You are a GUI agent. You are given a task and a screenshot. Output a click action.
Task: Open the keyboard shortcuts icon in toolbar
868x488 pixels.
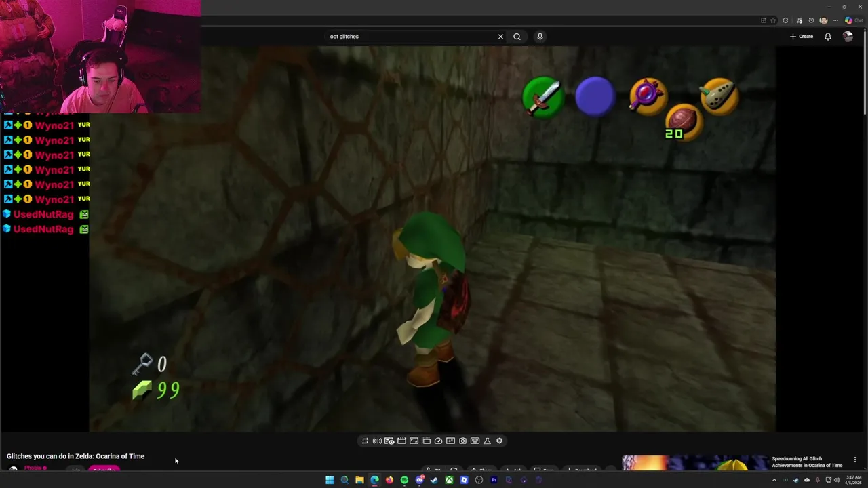point(475,441)
